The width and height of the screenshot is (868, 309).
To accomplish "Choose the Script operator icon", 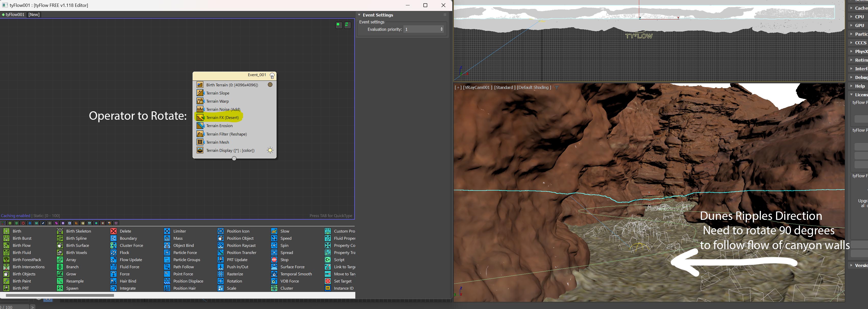I will (x=328, y=260).
